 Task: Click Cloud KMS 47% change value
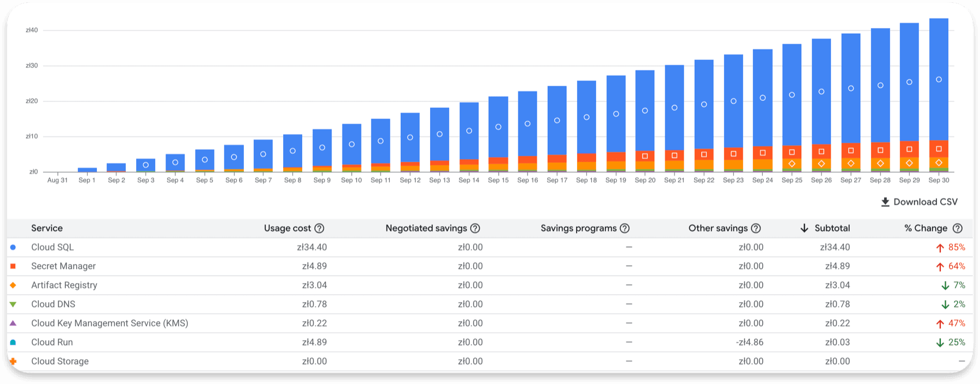pos(957,324)
